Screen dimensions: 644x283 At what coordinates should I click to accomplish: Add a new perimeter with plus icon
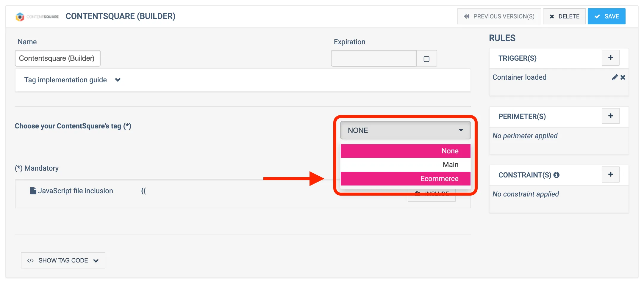[610, 116]
